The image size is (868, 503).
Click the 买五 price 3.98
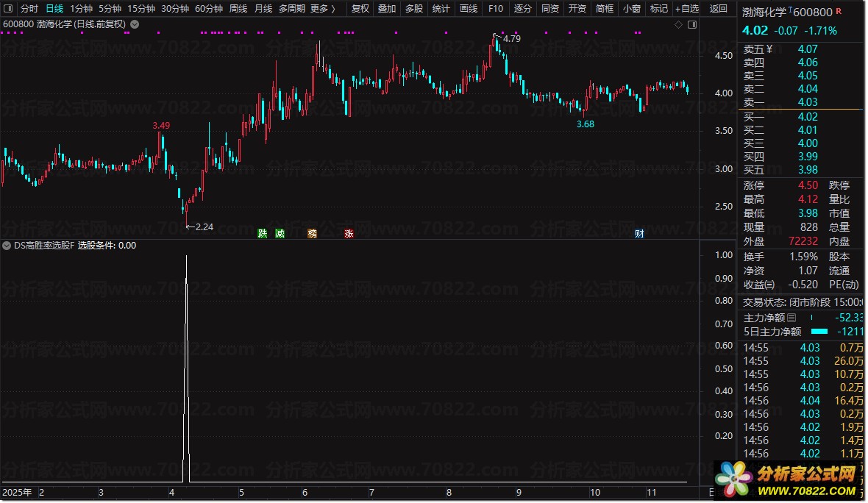(x=808, y=170)
